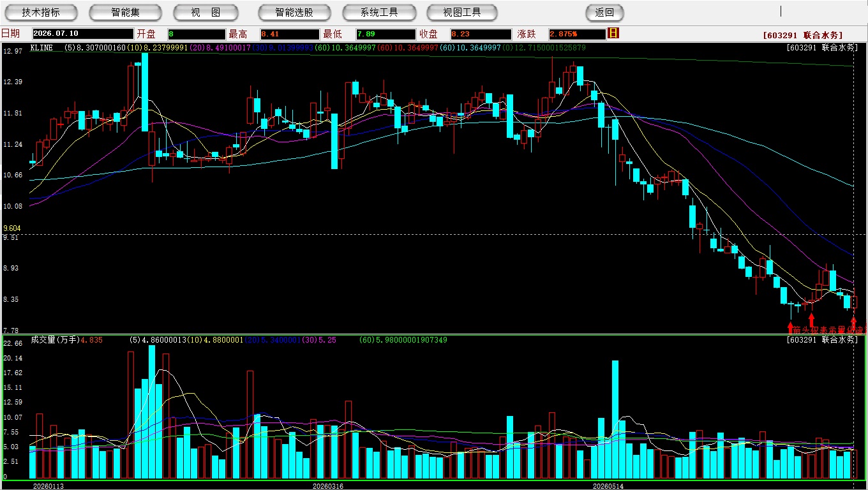Open the 智能集 menu button
The image size is (868, 490).
pos(125,12)
